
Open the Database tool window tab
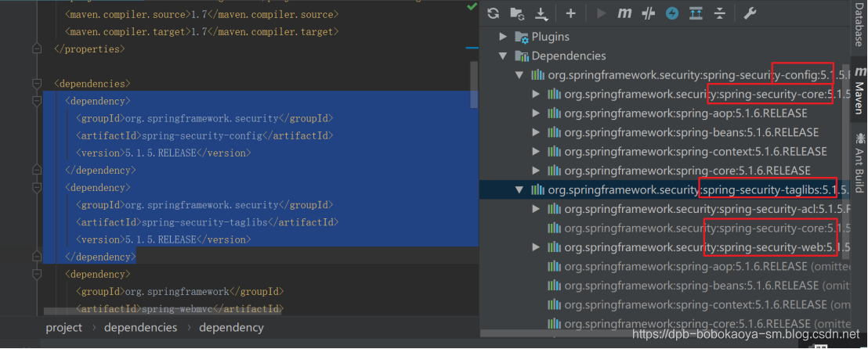click(859, 23)
